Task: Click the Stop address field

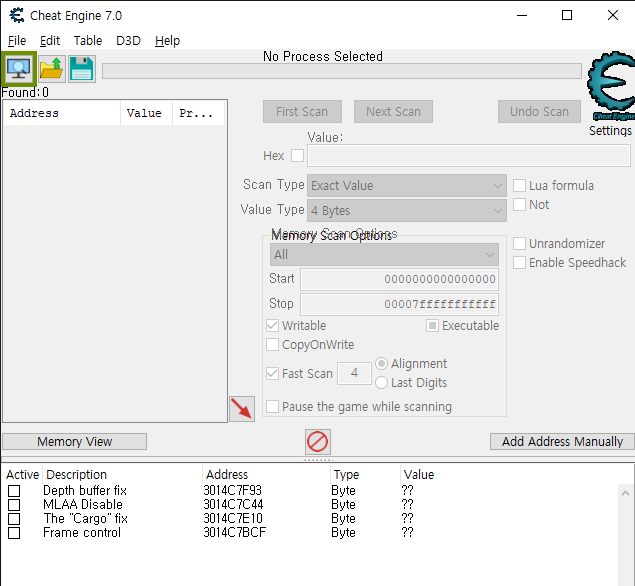Action: pos(399,304)
